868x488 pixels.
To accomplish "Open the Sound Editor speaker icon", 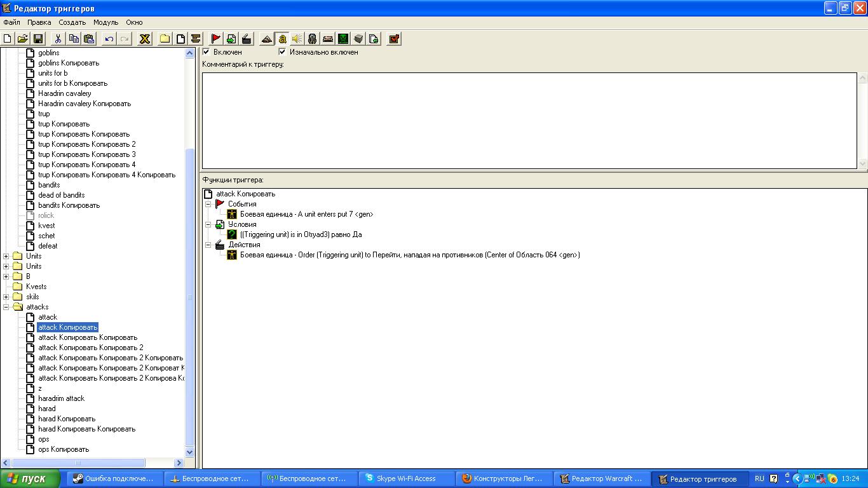I will [297, 39].
